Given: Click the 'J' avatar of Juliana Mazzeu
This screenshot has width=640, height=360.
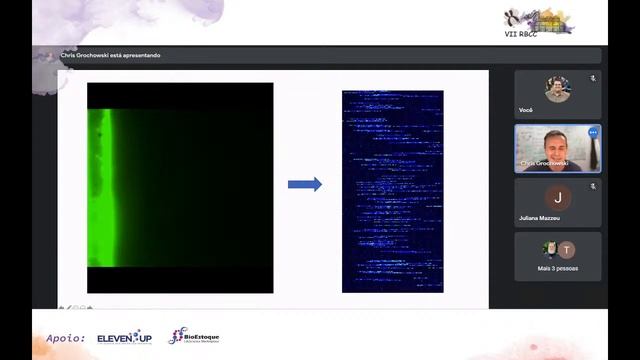Looking at the screenshot, I should coord(558,198).
